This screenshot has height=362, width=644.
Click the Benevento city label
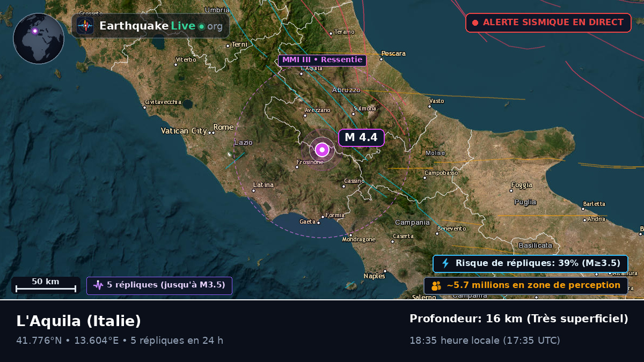click(451, 229)
